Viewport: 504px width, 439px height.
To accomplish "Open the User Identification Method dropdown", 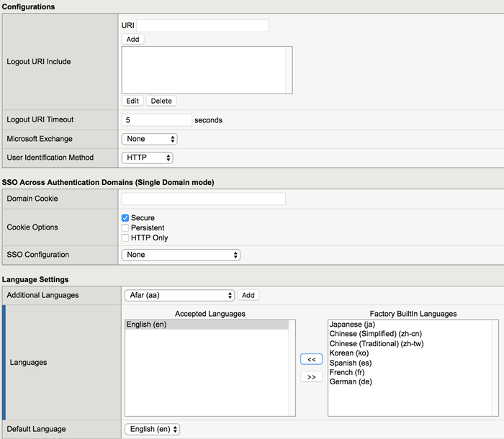I will [147, 158].
